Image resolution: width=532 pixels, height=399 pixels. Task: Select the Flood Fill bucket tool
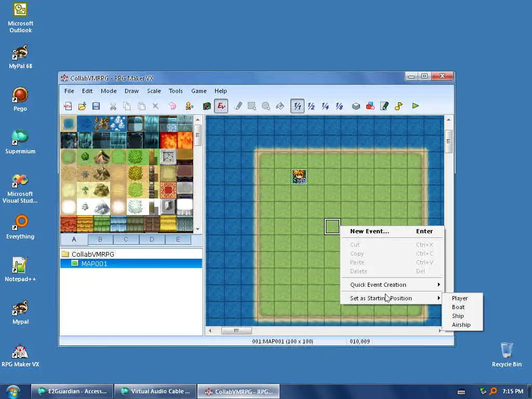(x=280, y=106)
